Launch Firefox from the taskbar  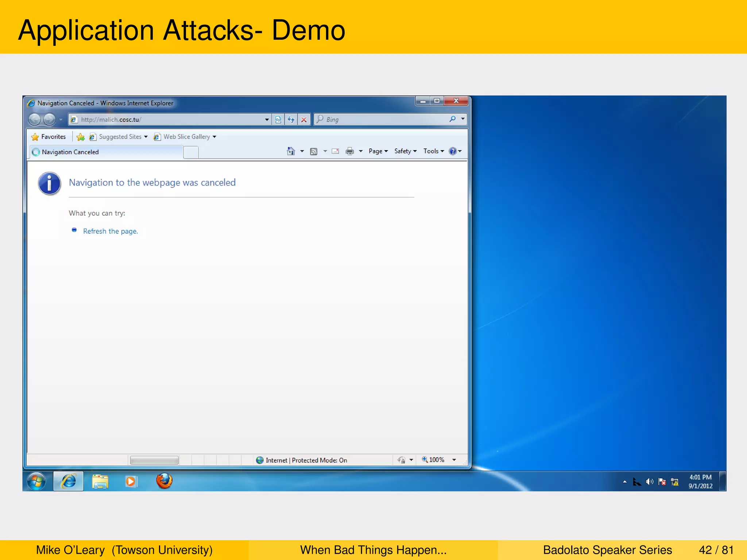pyautogui.click(x=164, y=481)
